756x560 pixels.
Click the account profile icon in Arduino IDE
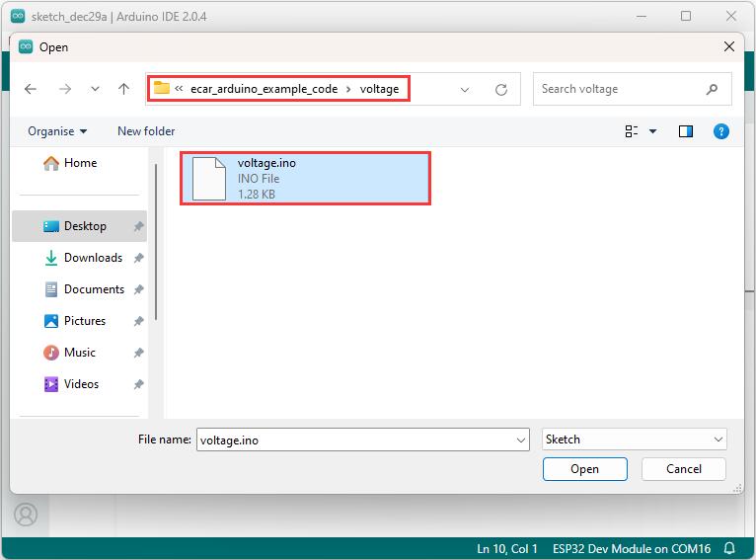tap(26, 515)
